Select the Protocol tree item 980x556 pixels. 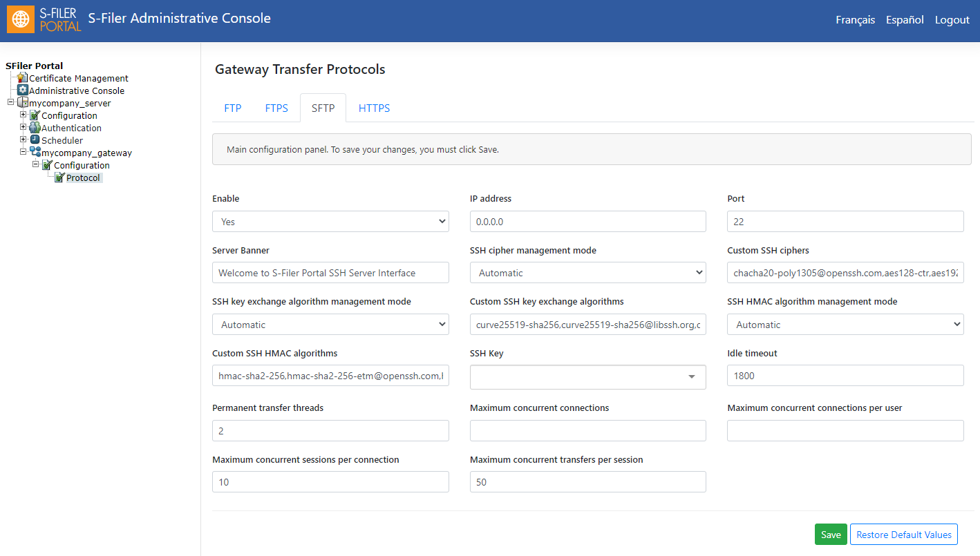[84, 178]
